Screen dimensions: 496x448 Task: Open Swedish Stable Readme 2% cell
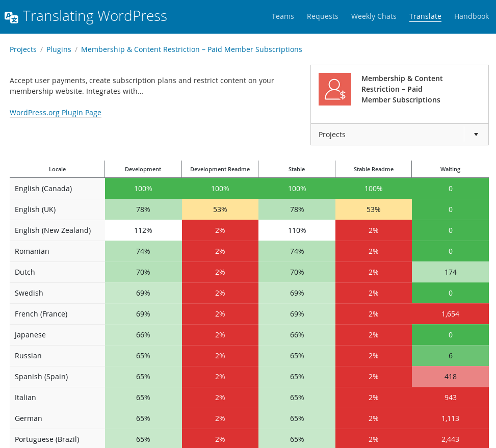tap(374, 293)
